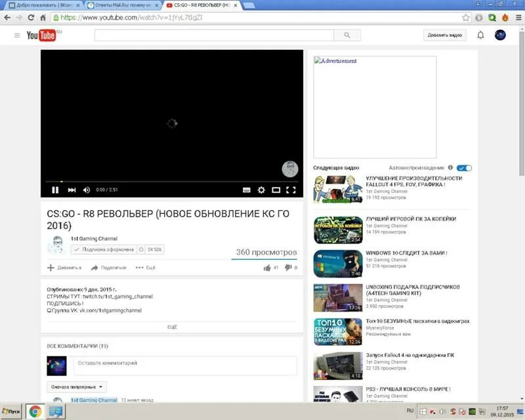Screen dimensions: 525x420
Task: Click the RU language indicator
Action: tap(410, 411)
